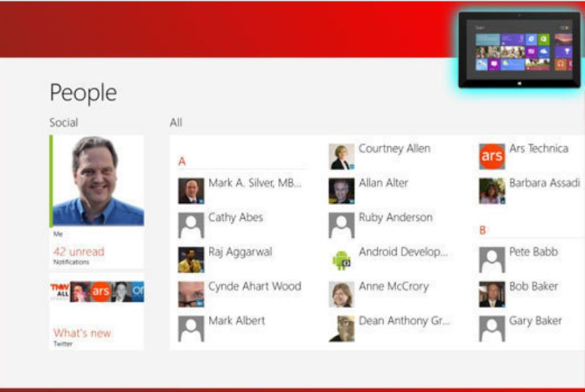Image resolution: width=585 pixels, height=392 pixels.
Task: Open contact name Cynde Ahart Wood
Action: [254, 286]
